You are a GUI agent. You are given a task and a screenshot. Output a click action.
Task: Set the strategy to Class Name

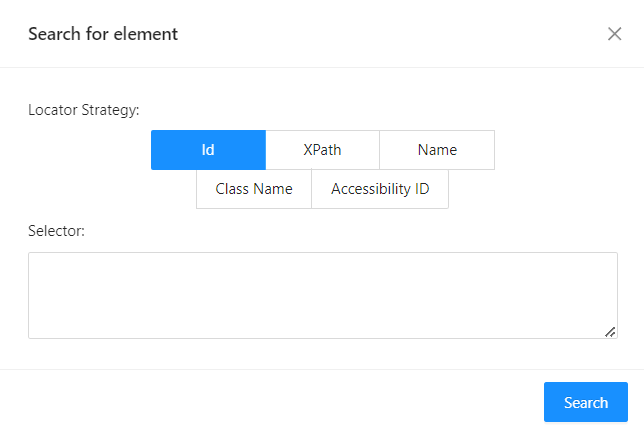coord(254,189)
